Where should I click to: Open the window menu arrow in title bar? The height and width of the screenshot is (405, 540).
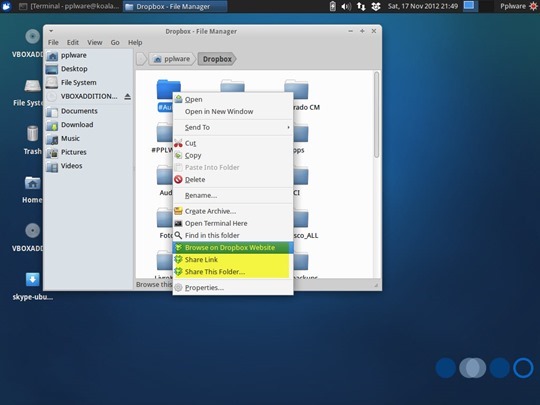[51, 31]
